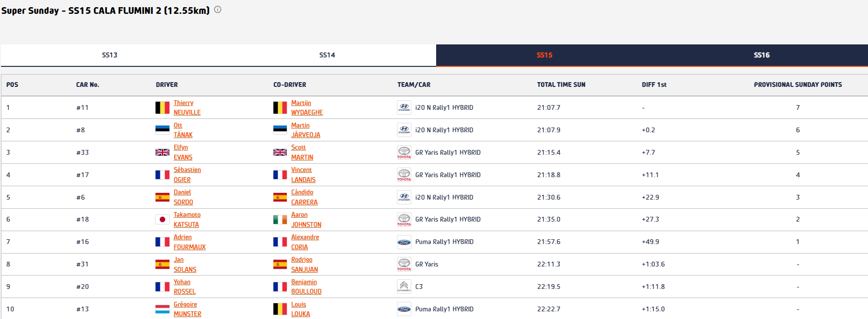Click the Toyota logo in Elfyn Evans's row
Image resolution: width=868 pixels, height=319 pixels.
click(x=404, y=152)
